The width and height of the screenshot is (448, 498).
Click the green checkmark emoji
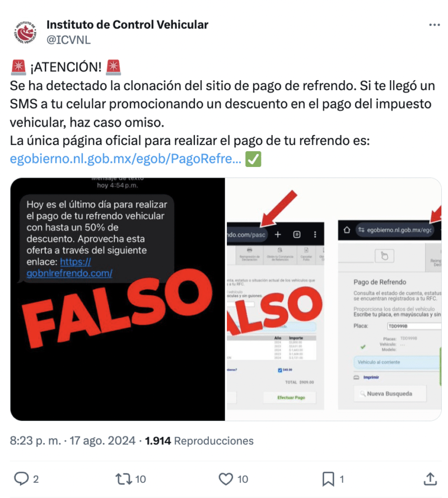coord(253,159)
